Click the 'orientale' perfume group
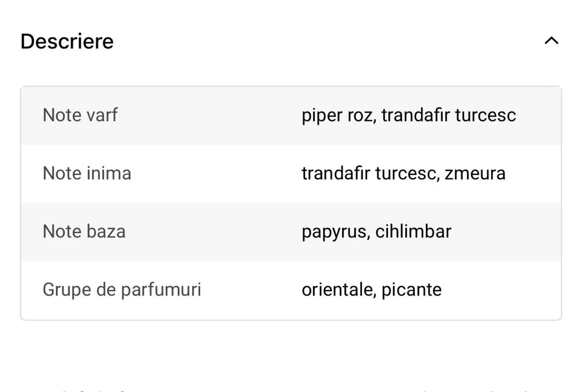This screenshot has height=392, width=582. 336,290
